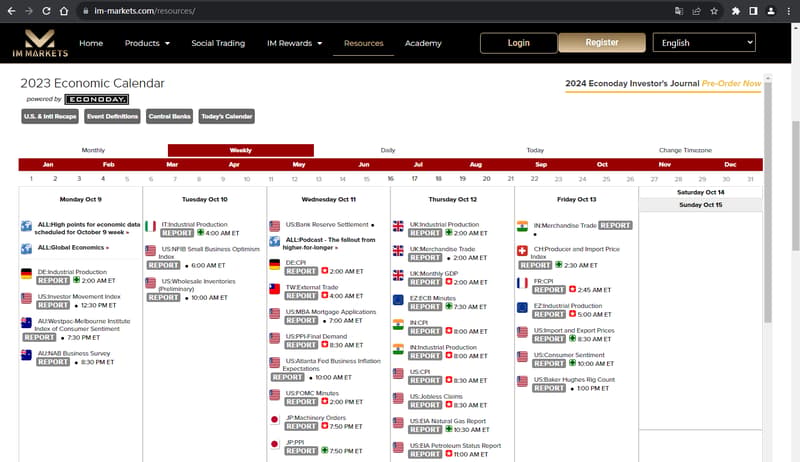The width and height of the screenshot is (800, 462).
Task: Click the address bar URL field
Action: [378, 11]
